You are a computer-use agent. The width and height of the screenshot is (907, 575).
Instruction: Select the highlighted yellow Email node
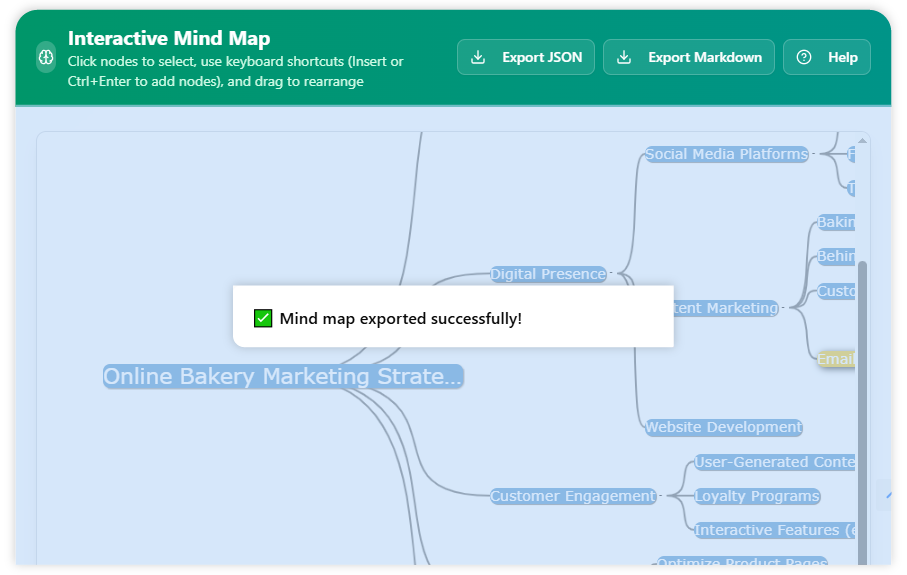click(x=836, y=359)
